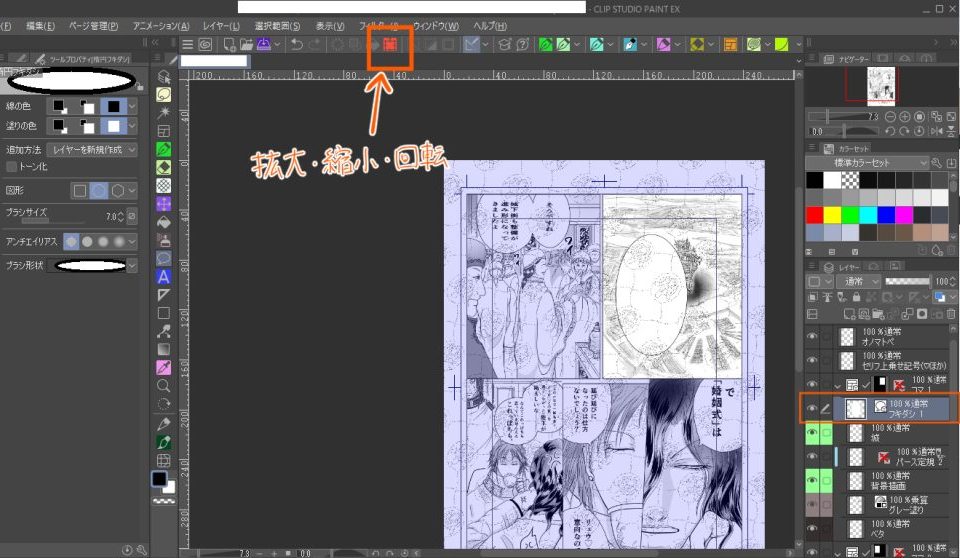Click the layer opacity slider
This screenshot has height=558, width=960.
tap(907, 281)
